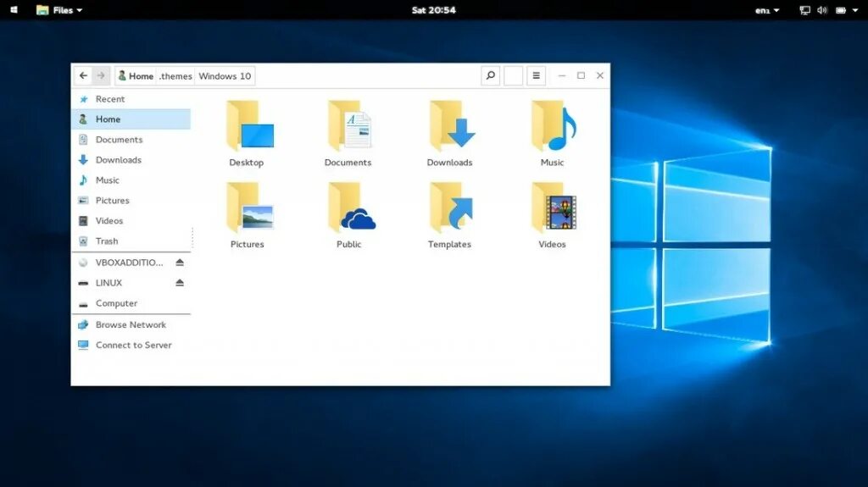Minimize the Files window
This screenshot has width=868, height=487.
tap(562, 76)
